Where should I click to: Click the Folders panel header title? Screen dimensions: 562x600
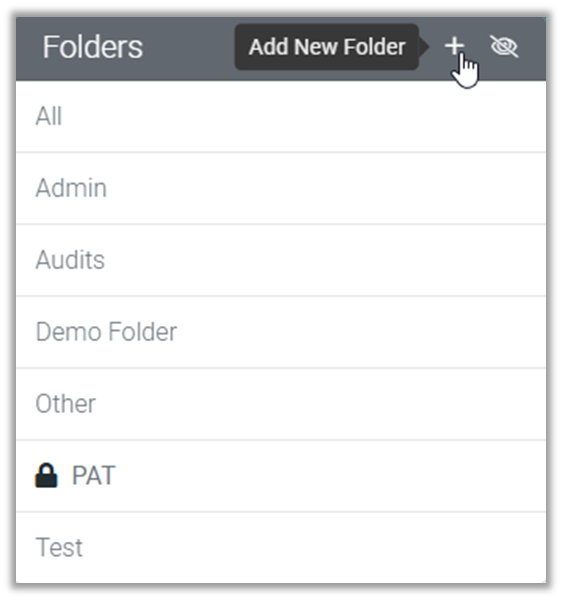(93, 47)
